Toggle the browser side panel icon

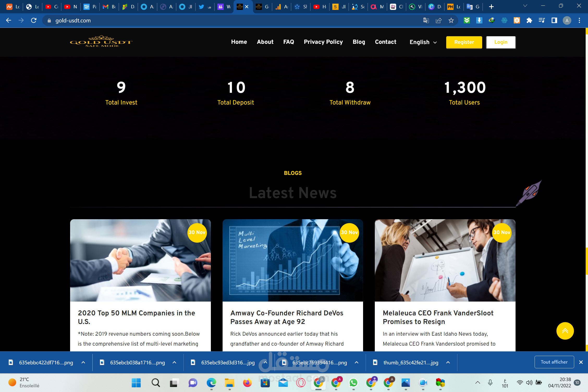(x=554, y=20)
